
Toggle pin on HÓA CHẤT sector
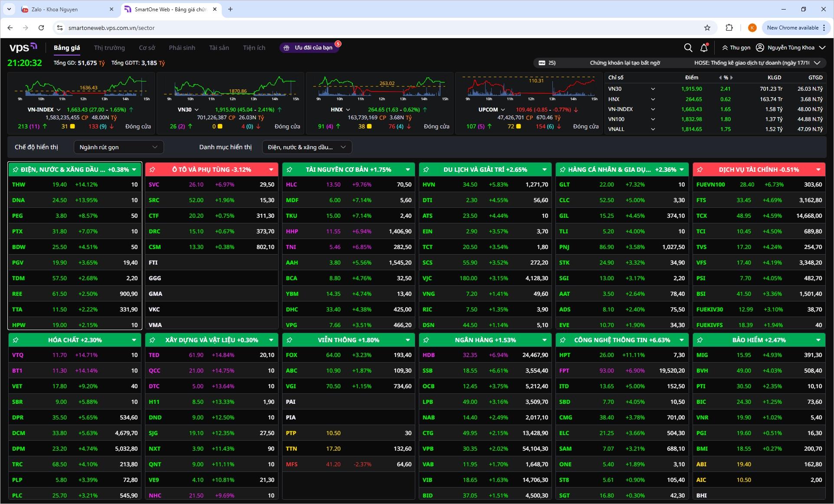tap(16, 340)
